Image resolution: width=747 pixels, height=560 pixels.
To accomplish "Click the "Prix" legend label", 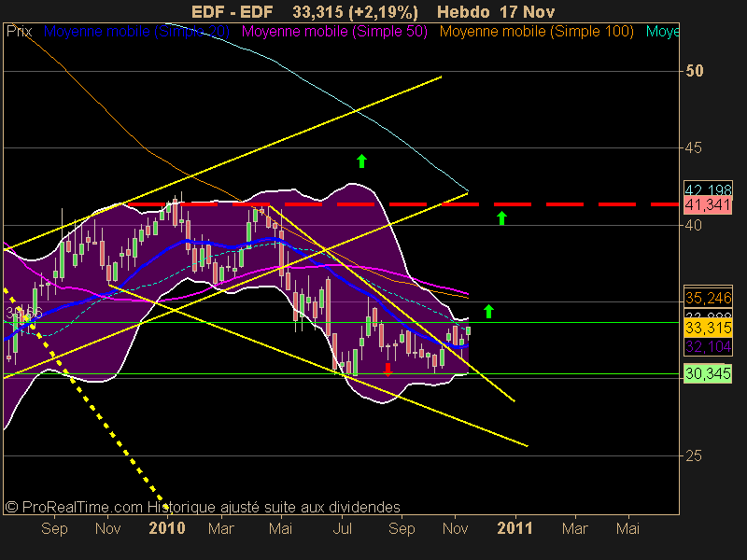I will pyautogui.click(x=19, y=32).
